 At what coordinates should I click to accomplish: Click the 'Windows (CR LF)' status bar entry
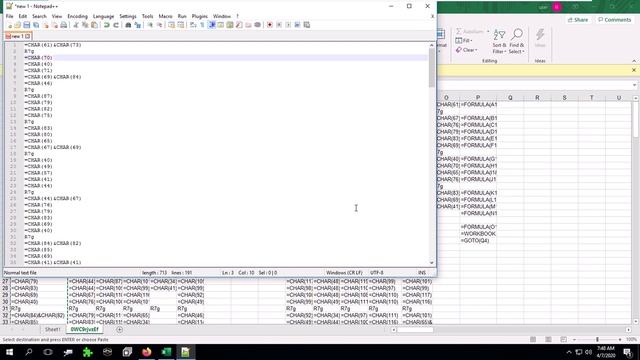(x=344, y=273)
